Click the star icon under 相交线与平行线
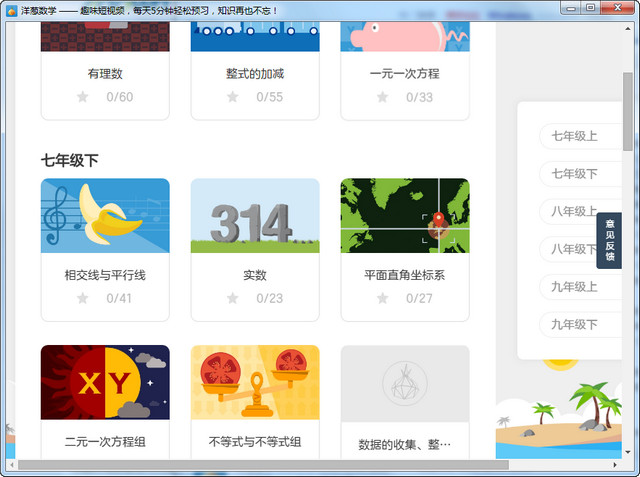 (82, 298)
